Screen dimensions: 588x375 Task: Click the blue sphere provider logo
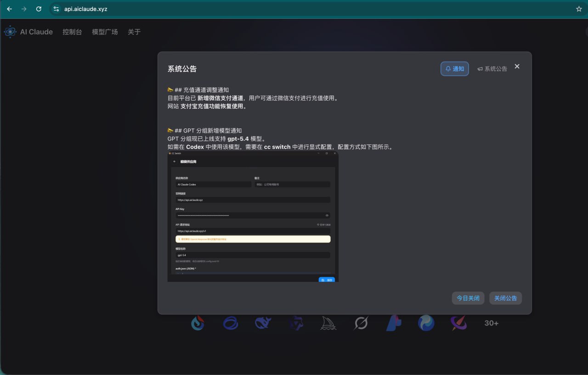click(x=426, y=323)
